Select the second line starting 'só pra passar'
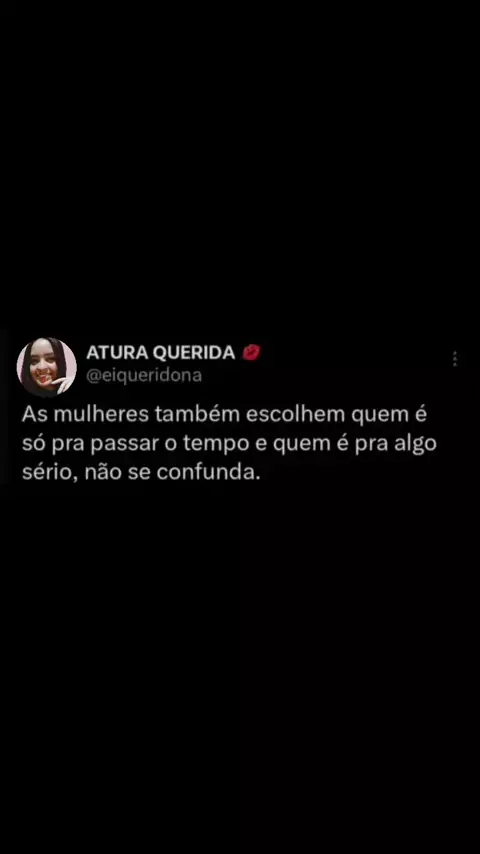The height and width of the screenshot is (854, 480). [229, 444]
